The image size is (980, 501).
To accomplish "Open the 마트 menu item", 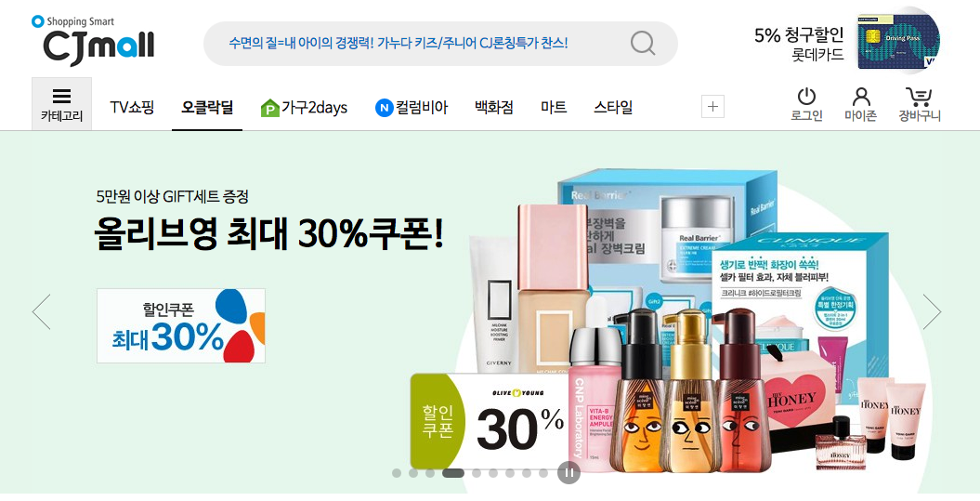I will coord(554,108).
